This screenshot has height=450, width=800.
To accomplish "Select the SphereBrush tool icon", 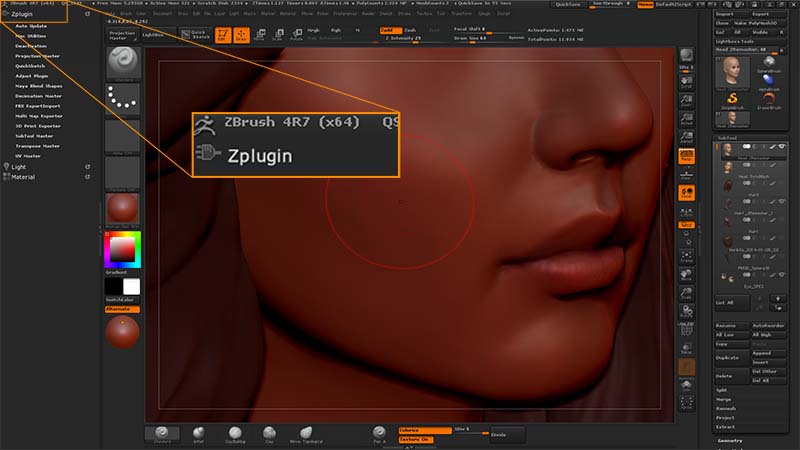I will pyautogui.click(x=769, y=64).
